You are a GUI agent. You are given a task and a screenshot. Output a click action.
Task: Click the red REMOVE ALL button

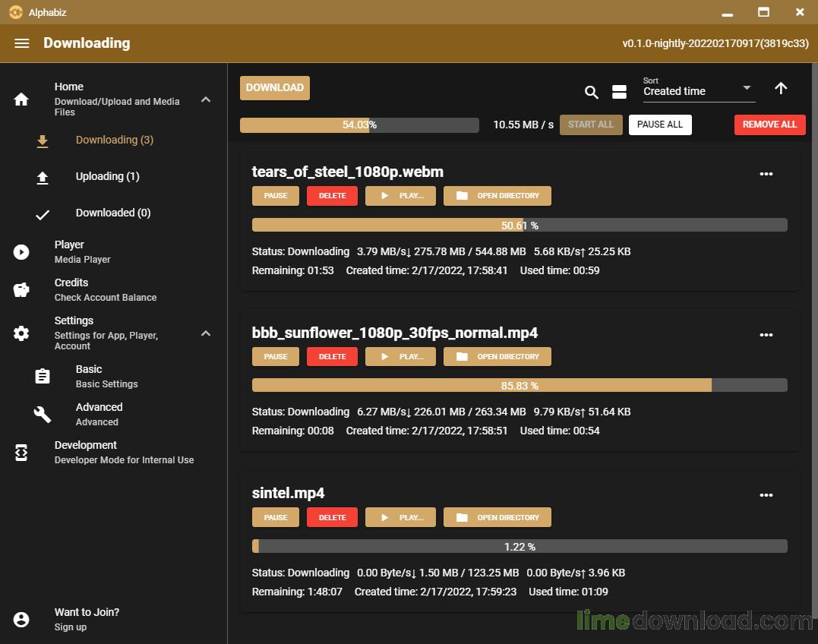coord(769,125)
